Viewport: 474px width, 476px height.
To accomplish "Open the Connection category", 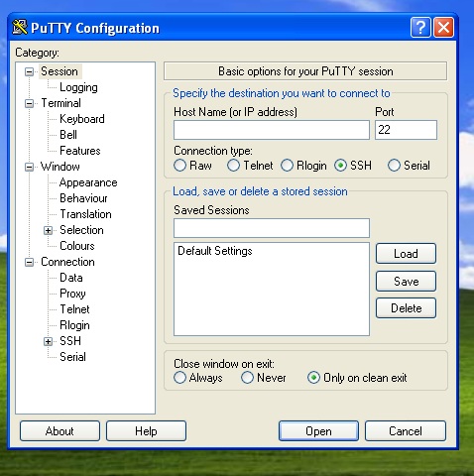I will tap(67, 262).
